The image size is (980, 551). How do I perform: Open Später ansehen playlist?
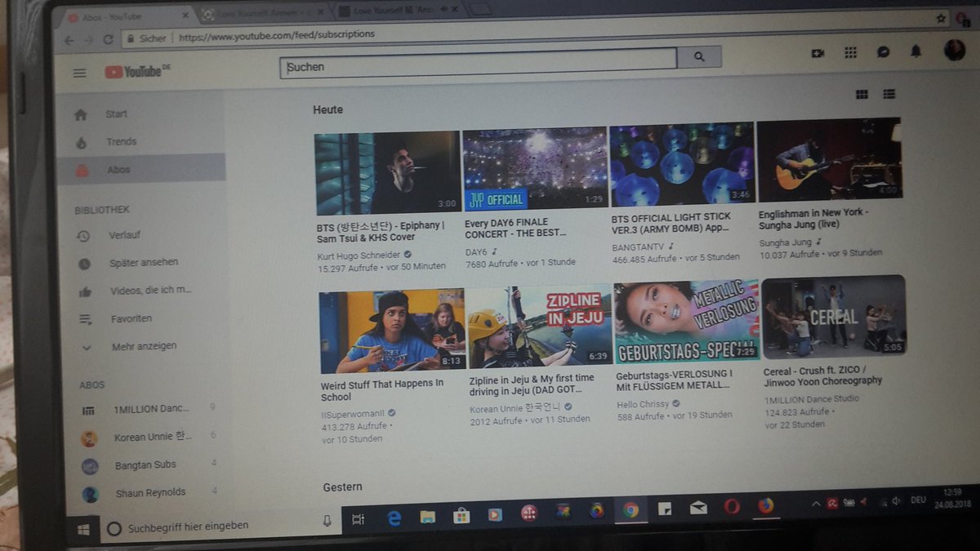(143, 263)
